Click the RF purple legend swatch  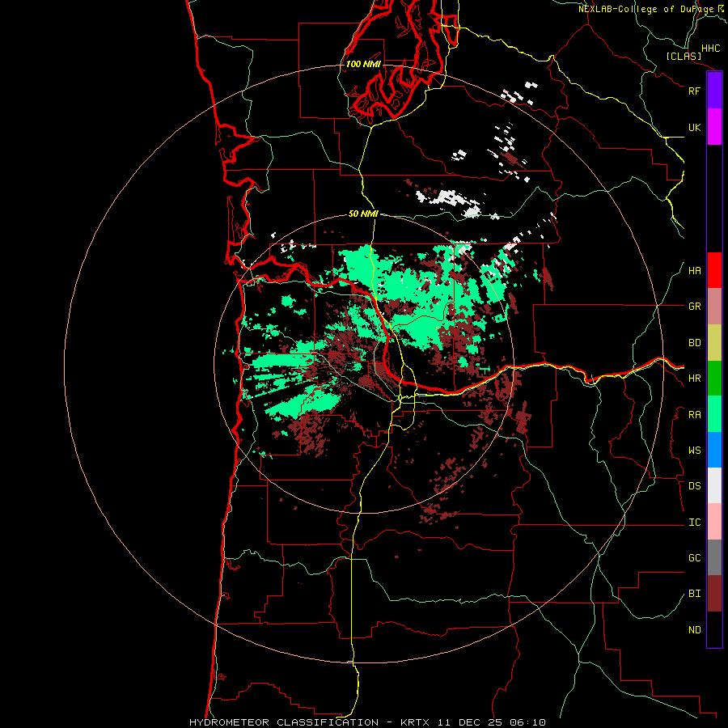click(x=714, y=91)
